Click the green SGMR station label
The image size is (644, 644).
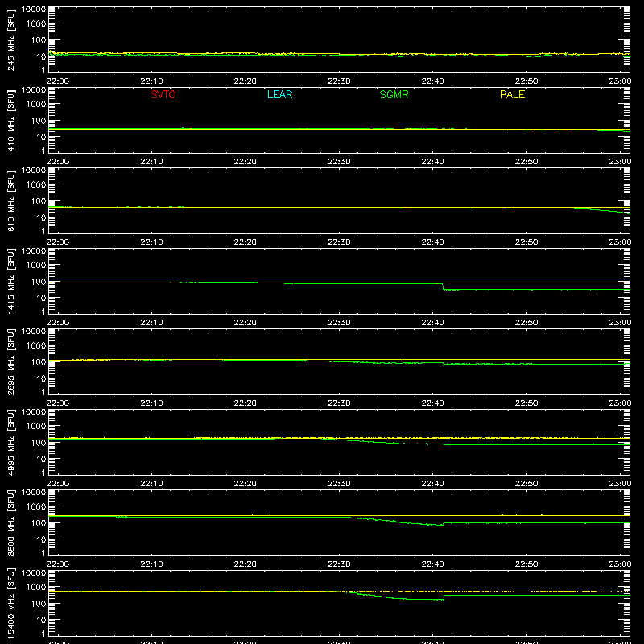pos(394,94)
